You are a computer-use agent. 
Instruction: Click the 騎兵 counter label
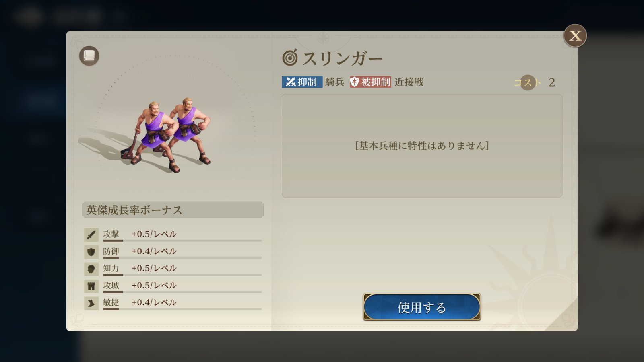335,82
